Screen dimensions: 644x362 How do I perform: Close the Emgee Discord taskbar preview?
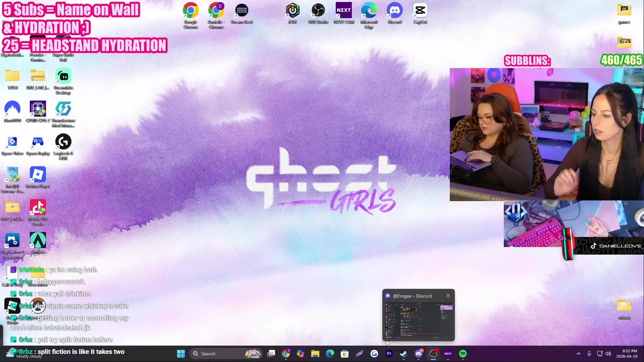[448, 296]
